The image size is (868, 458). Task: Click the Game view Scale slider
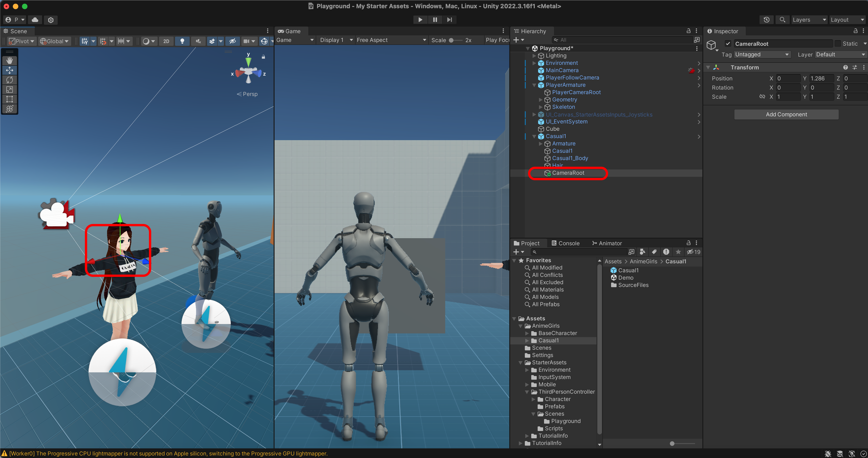point(455,40)
